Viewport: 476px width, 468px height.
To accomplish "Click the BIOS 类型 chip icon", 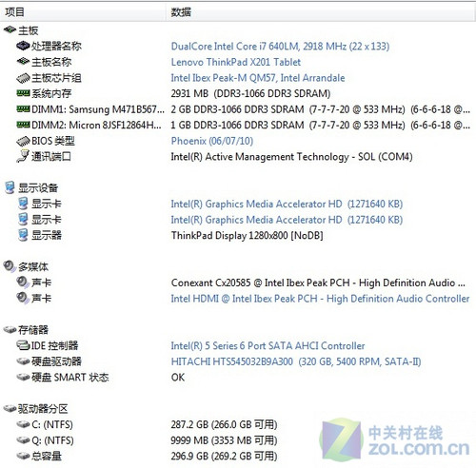I will [23, 141].
